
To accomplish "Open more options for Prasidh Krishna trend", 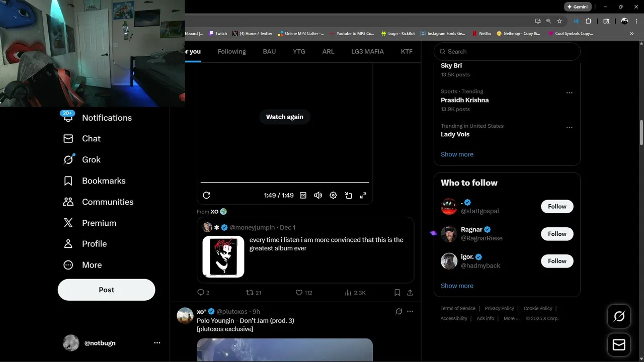I will [570, 93].
